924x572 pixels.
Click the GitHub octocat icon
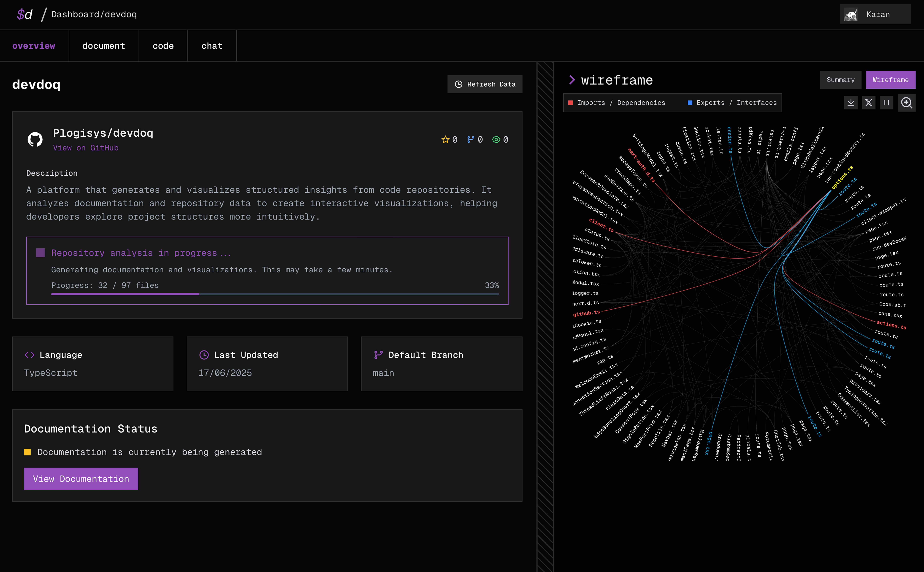tap(35, 140)
